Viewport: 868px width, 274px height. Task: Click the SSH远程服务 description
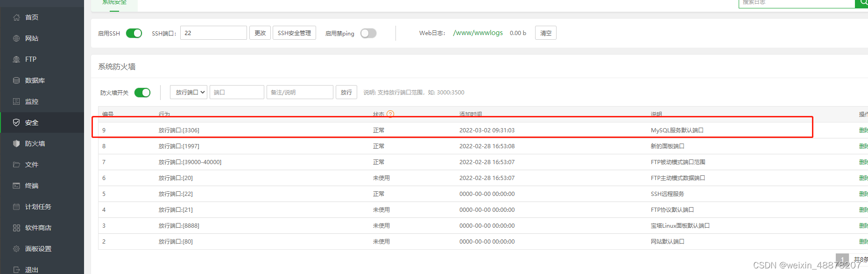667,194
